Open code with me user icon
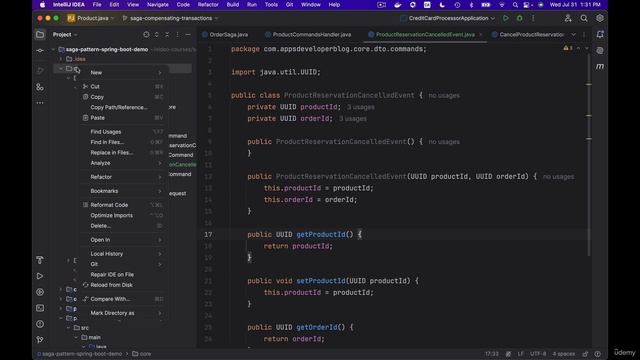This screenshot has height=360, width=640. tap(568, 18)
